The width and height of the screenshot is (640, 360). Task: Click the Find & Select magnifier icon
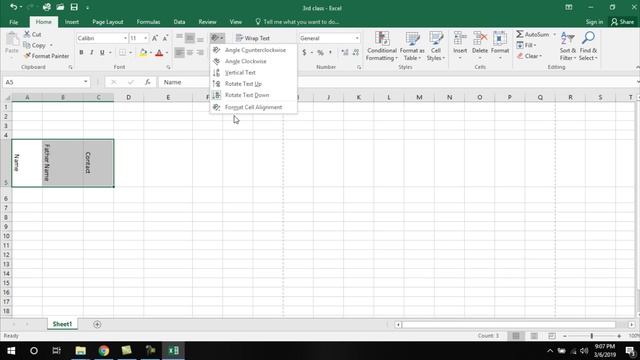click(x=588, y=38)
